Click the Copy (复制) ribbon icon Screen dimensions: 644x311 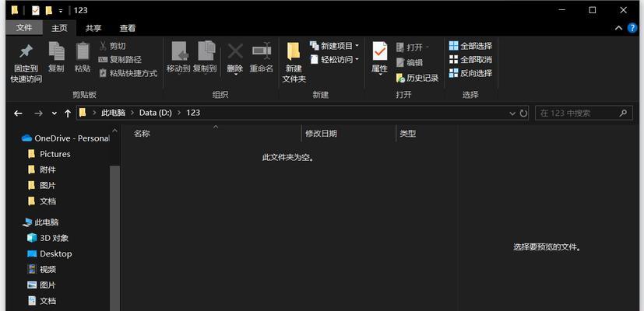[56, 51]
